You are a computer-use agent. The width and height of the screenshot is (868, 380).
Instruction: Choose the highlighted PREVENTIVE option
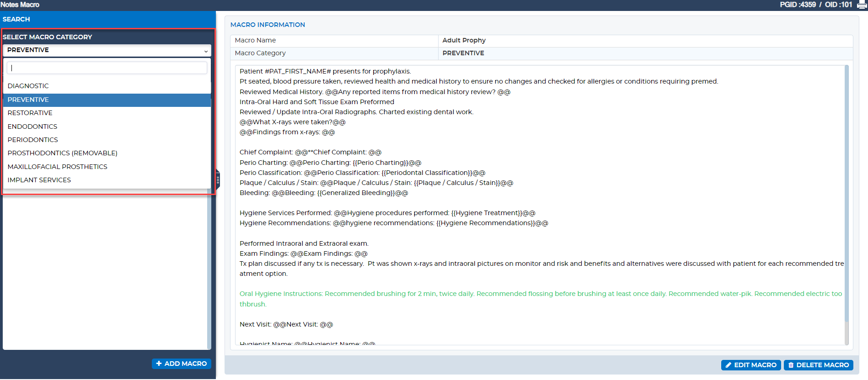coord(28,100)
